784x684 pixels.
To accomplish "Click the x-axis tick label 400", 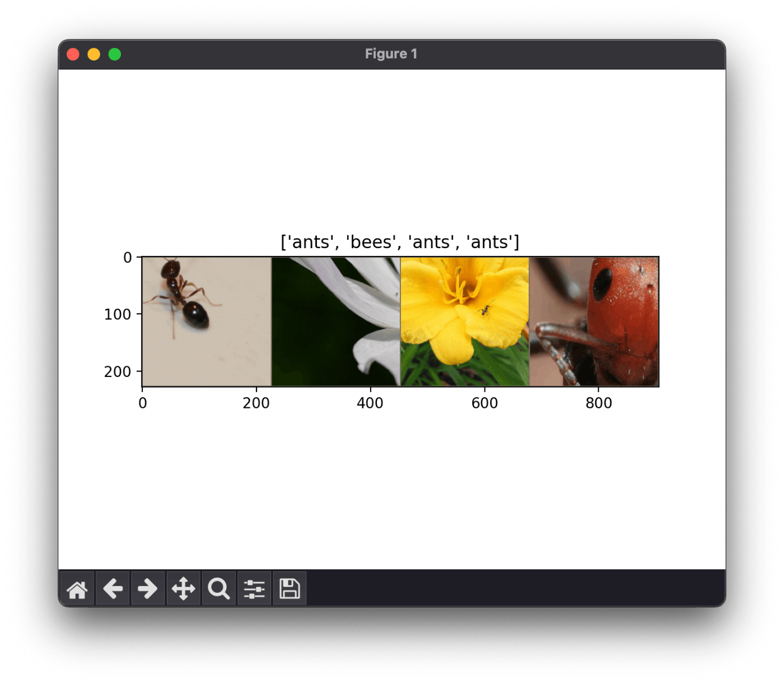I will click(370, 403).
